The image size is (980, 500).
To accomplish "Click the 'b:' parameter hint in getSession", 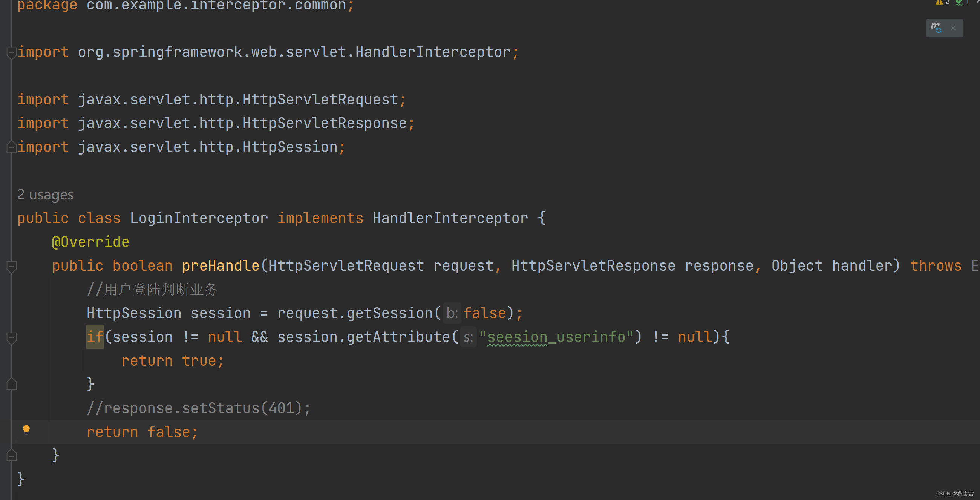I will click(452, 313).
